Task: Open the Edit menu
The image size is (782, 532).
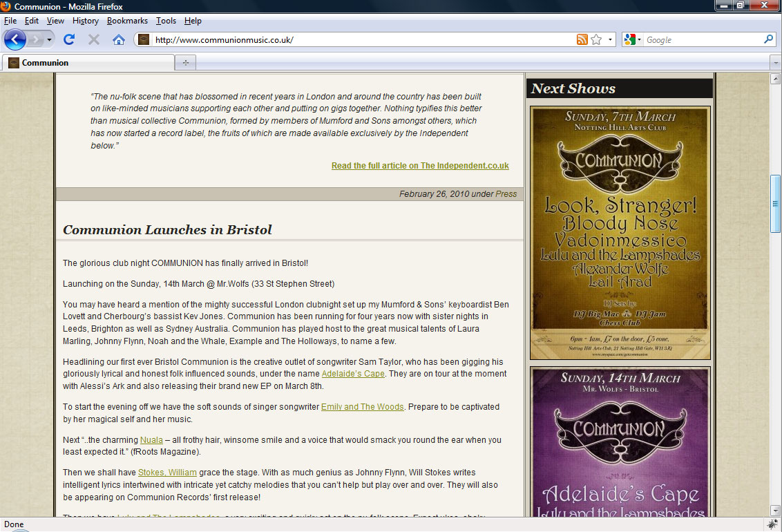Action: pos(31,21)
